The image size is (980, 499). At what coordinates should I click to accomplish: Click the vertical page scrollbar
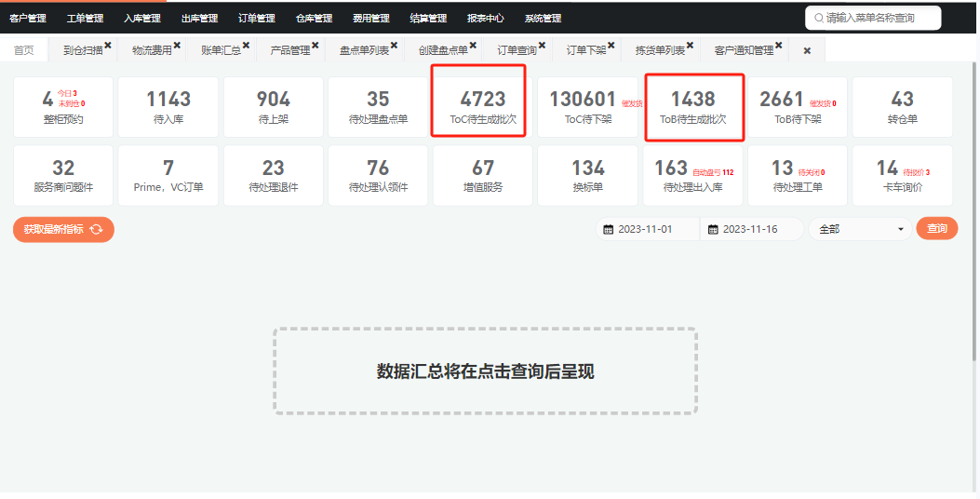pyautogui.click(x=975, y=211)
